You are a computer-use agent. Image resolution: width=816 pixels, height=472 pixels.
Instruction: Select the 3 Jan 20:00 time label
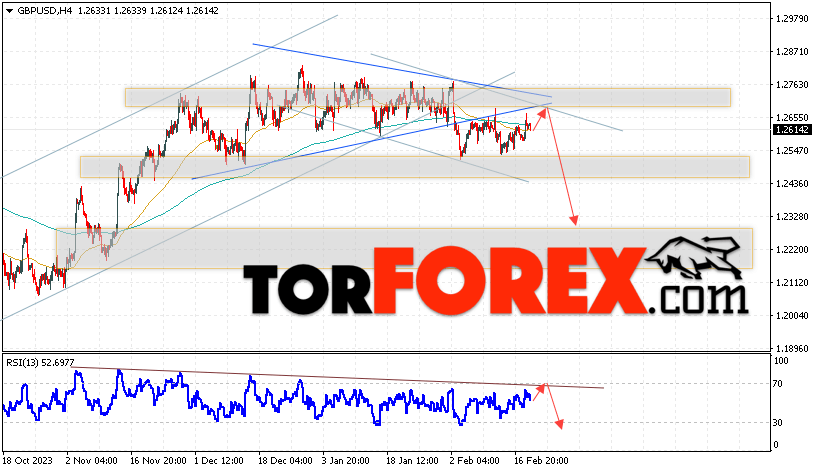346,461
